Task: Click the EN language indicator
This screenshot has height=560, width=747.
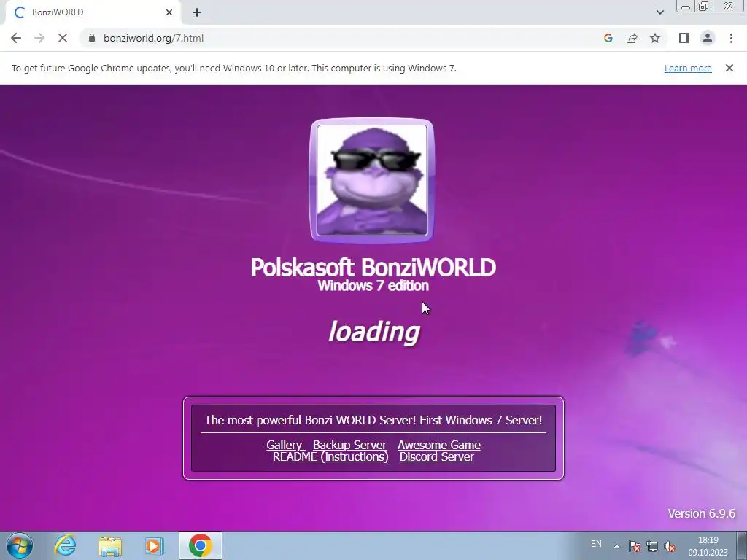Action: pos(596,544)
